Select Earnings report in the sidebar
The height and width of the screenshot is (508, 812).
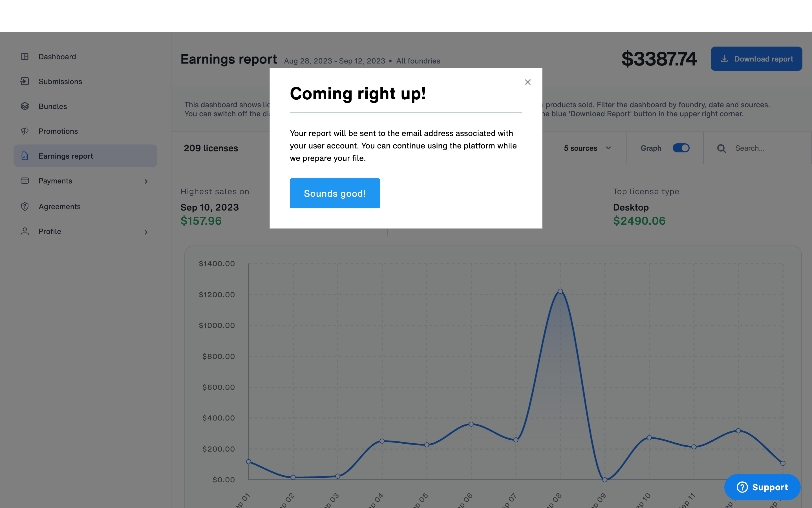[x=85, y=156]
